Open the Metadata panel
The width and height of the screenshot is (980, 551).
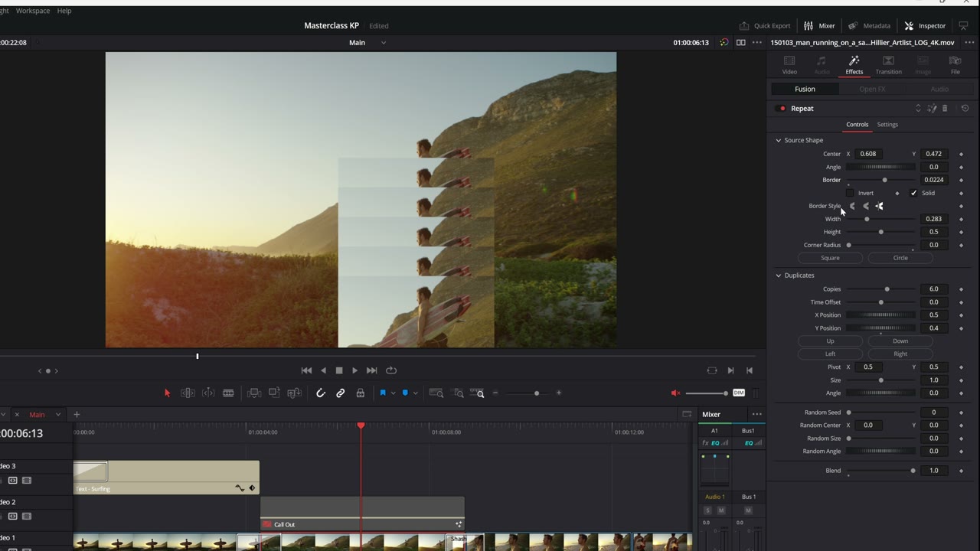[x=869, y=25]
